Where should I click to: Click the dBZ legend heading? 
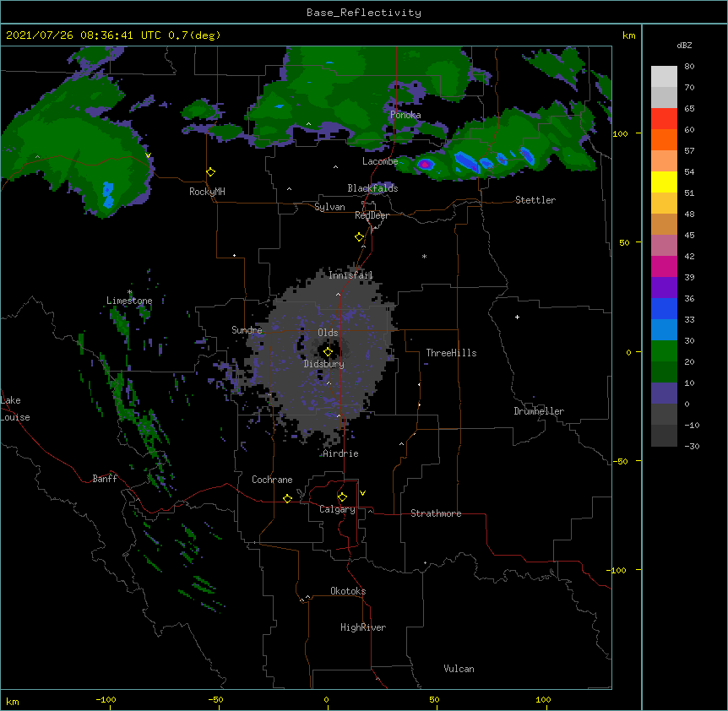tap(684, 45)
